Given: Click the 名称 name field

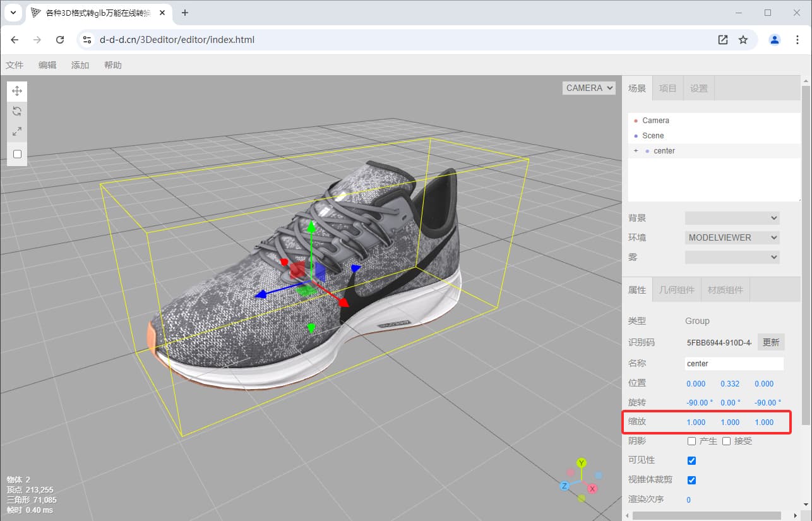Looking at the screenshot, I should 734,364.
